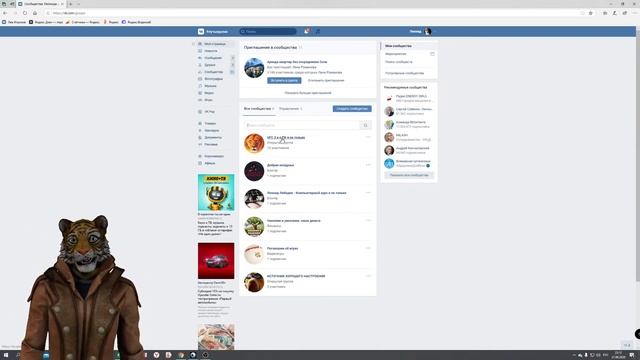Image resolution: width=640 pixels, height=360 pixels.
Task: Click the yellow robot advertisement image
Action: coord(216,192)
